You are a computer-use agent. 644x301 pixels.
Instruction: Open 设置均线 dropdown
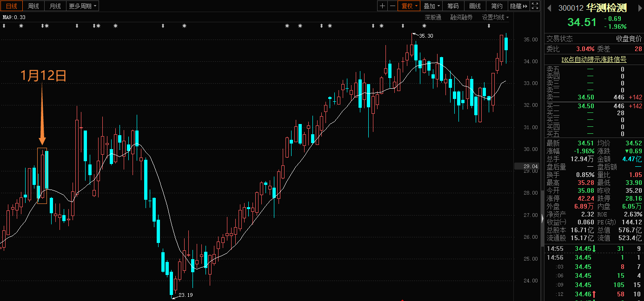tap(495, 17)
